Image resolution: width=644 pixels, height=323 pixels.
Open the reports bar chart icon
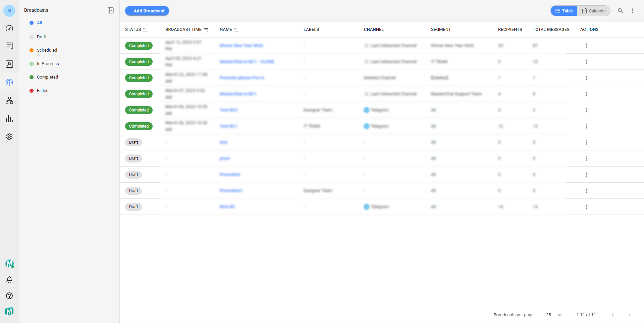tap(9, 119)
